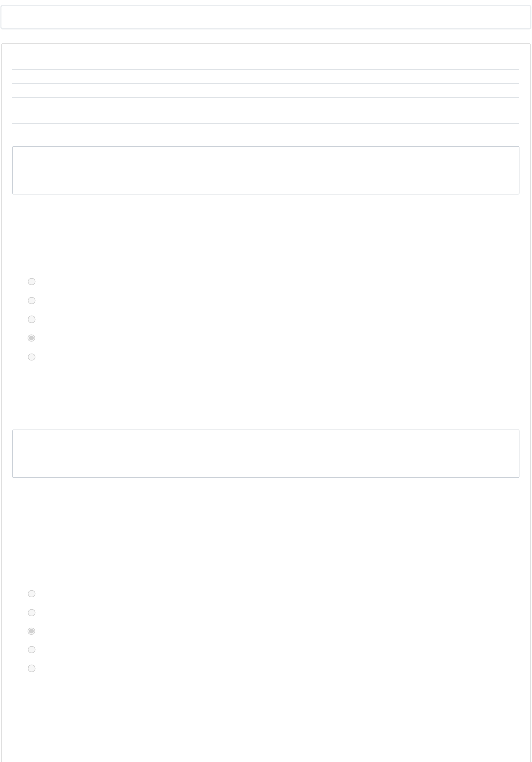Screen dimensions: 532x762
Task: Select the third radio option in the first question
Action: point(32,320)
